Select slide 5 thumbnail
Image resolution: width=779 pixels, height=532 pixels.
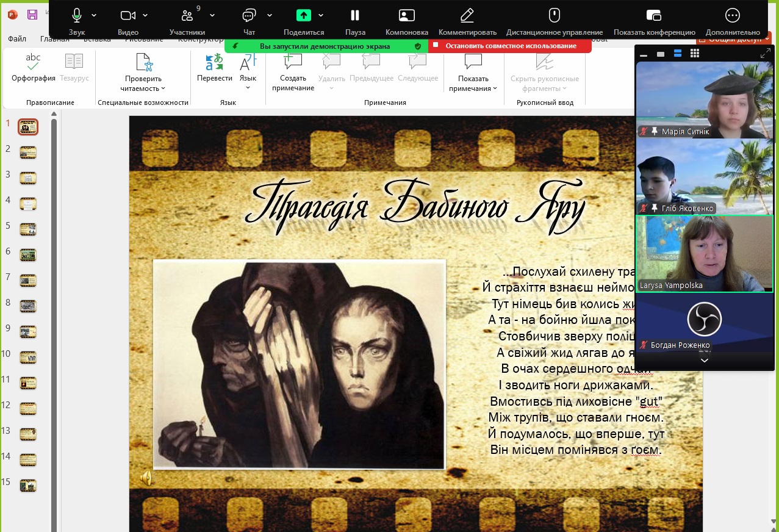coord(28,229)
